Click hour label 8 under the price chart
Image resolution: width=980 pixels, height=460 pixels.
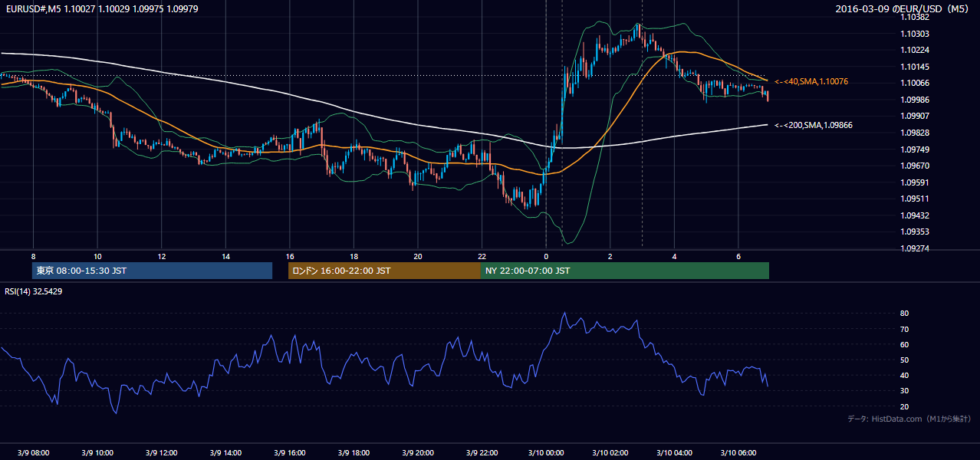tap(33, 256)
